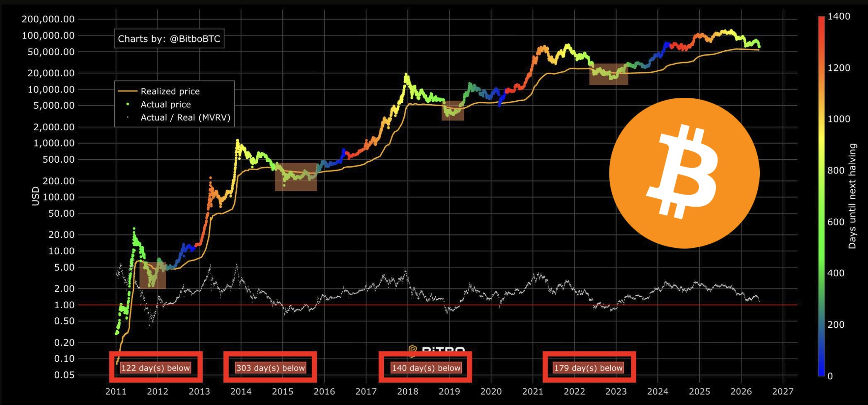Click the 2022 x-axis year label
Image resolution: width=868 pixels, height=405 pixels.
pos(574,392)
